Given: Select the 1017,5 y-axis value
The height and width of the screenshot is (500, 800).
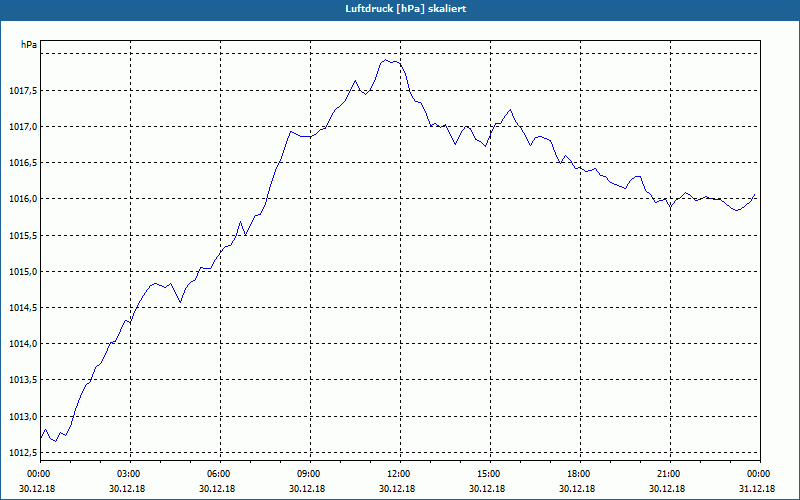Looking at the screenshot, I should (22, 90).
